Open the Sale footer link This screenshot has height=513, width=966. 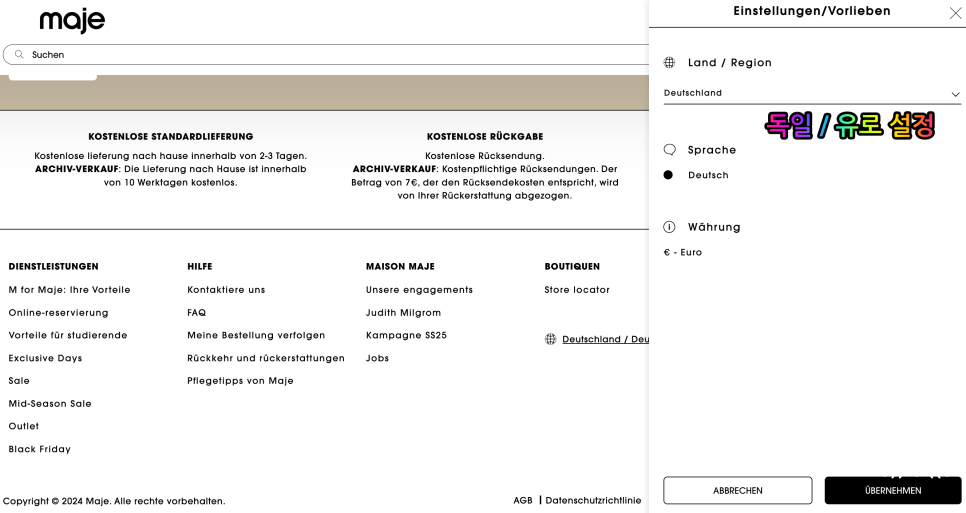coord(19,381)
